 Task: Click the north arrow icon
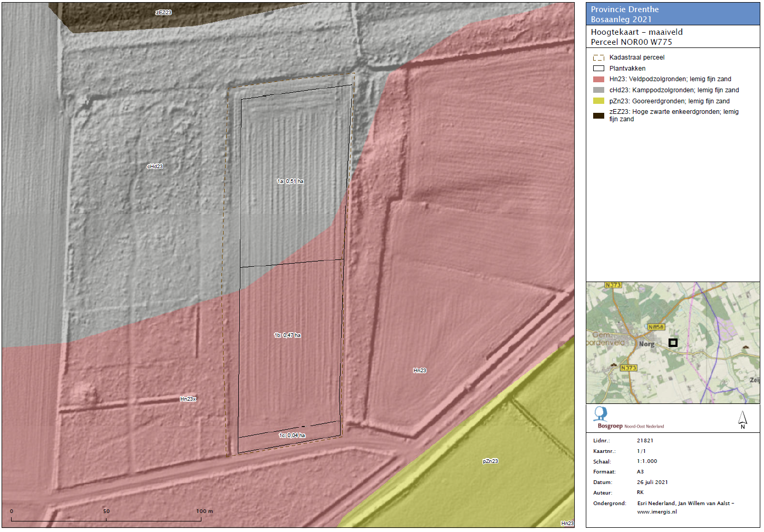742,420
